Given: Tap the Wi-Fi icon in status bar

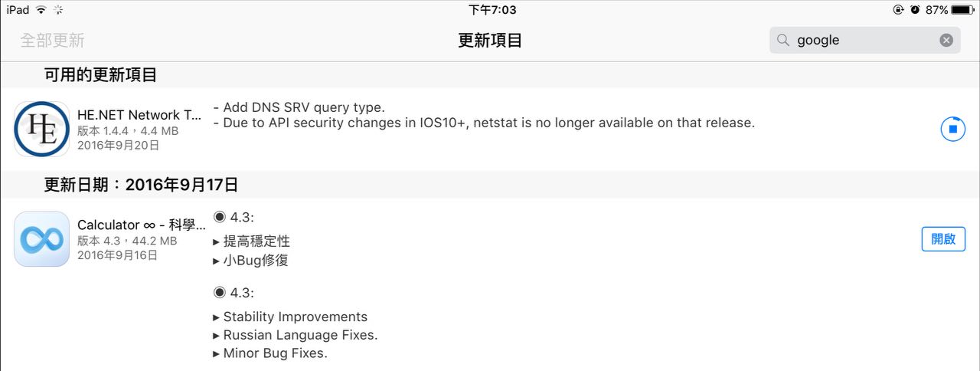Looking at the screenshot, I should coord(41,10).
